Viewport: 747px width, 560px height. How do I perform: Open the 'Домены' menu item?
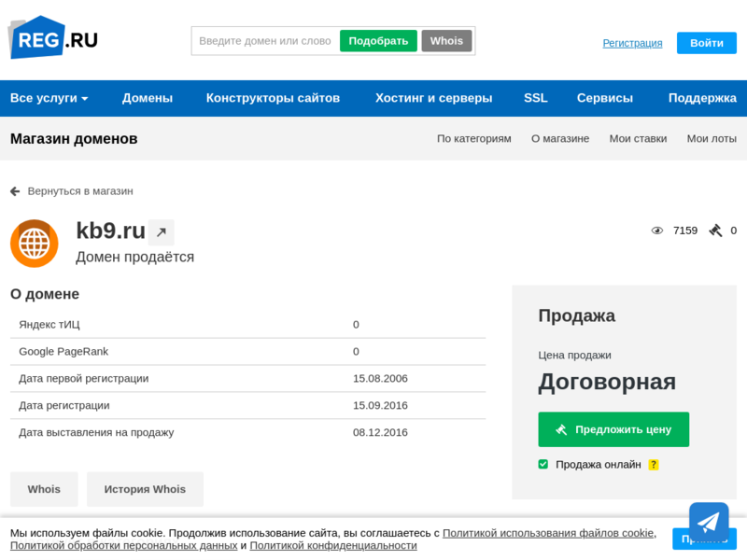tap(148, 98)
